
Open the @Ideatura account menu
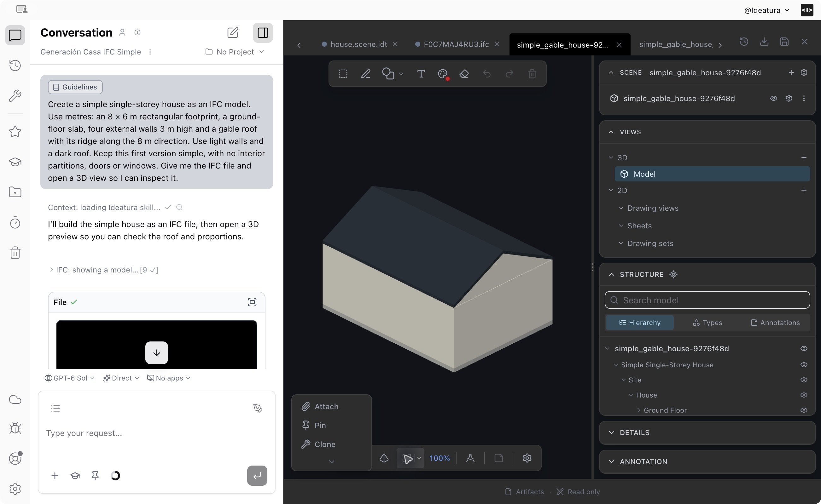[x=767, y=10]
